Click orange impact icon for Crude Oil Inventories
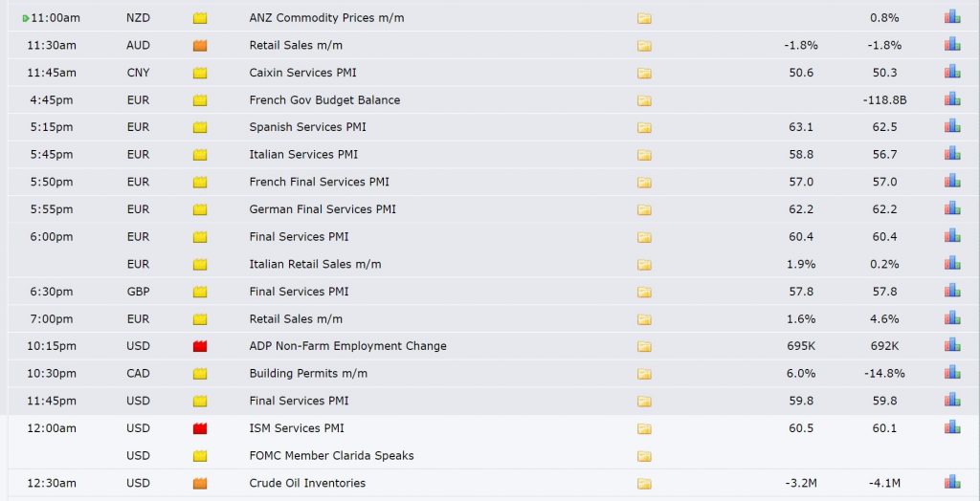This screenshot has width=980, height=501. [200, 483]
